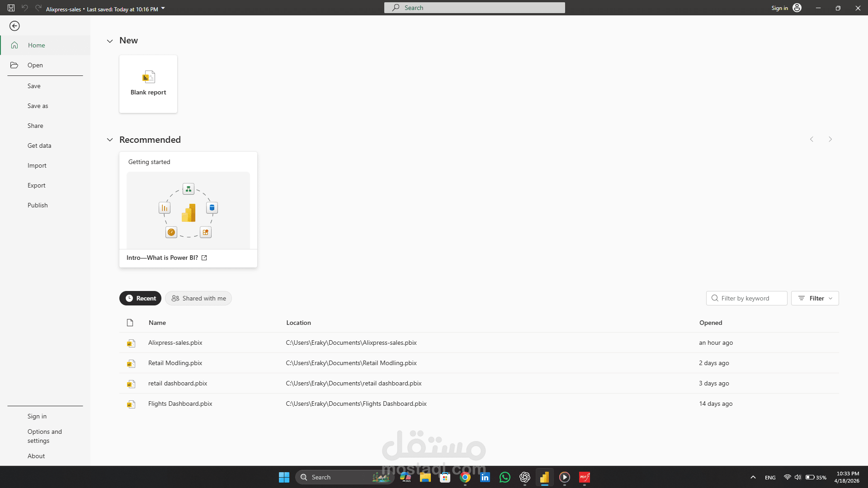Open LinkedIn from taskbar
Screen dimensions: 868x488
pyautogui.click(x=485, y=477)
